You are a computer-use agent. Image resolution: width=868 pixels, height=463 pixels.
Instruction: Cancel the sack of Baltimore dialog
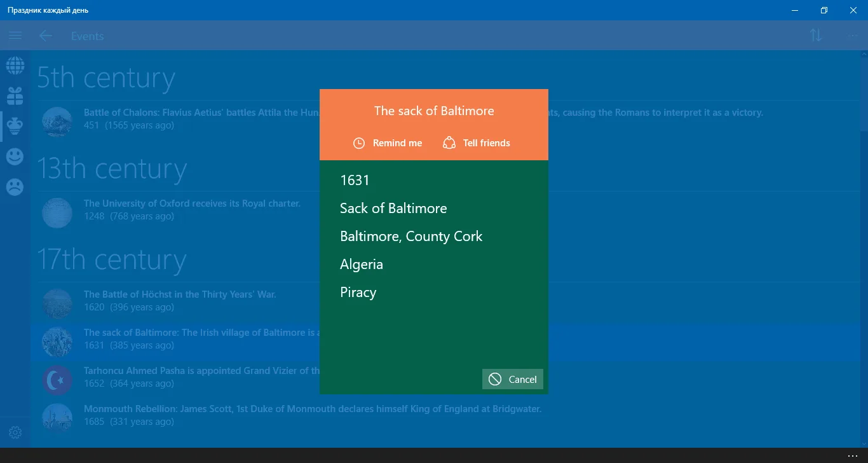tap(513, 379)
